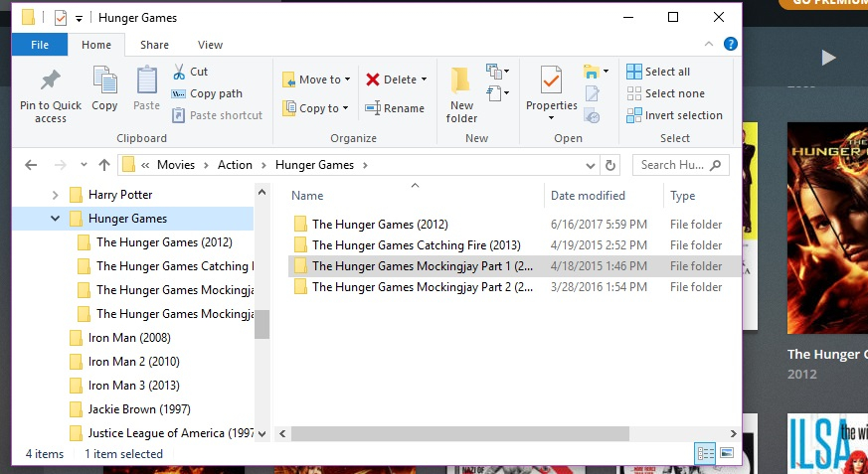The image size is (868, 474).
Task: Refresh the Hunger Games folder view
Action: [610, 165]
